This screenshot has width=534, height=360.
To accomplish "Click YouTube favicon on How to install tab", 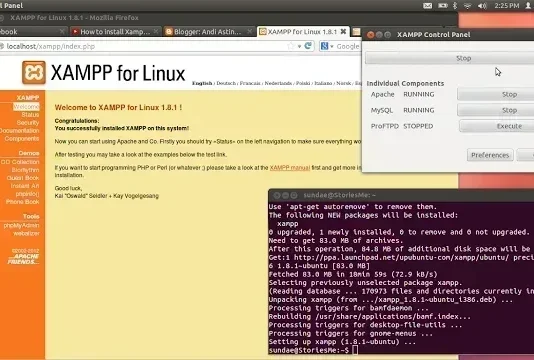I will coord(75,32).
